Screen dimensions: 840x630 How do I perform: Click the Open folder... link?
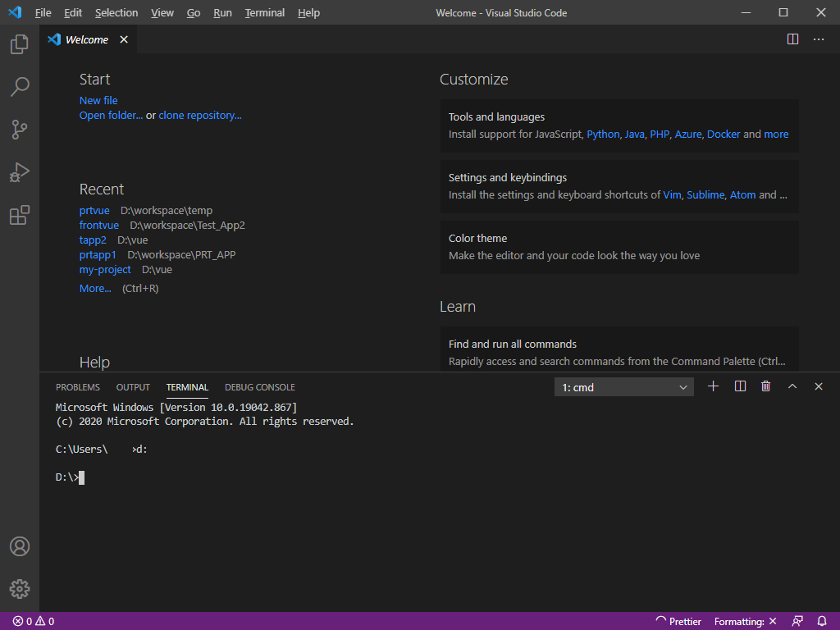pyautogui.click(x=111, y=115)
